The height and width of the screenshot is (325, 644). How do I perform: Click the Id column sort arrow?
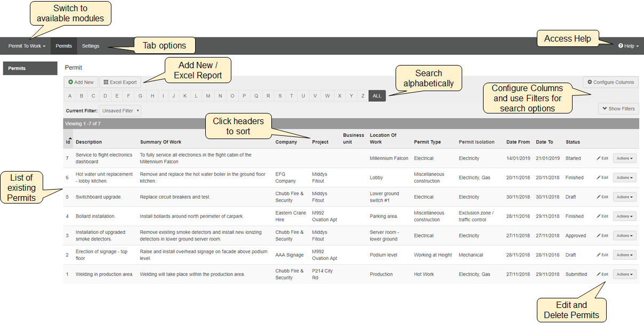tap(69, 138)
